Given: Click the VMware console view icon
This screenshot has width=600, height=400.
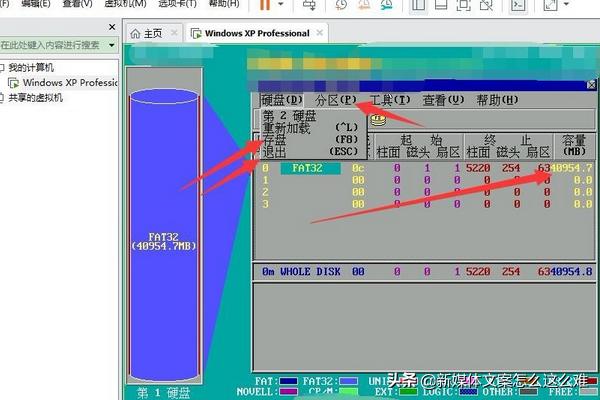Looking at the screenshot, I should [519, 5].
